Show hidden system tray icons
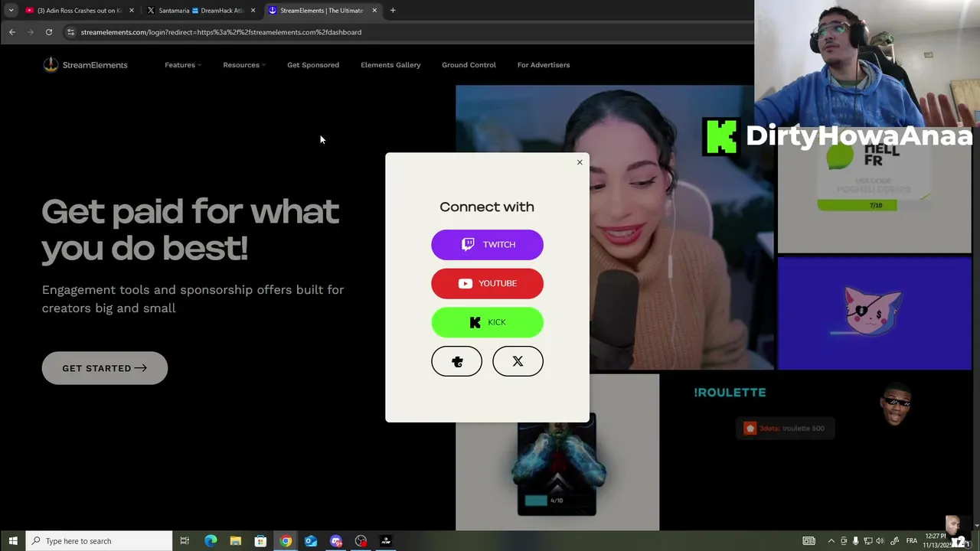This screenshot has height=551, width=980. [x=831, y=541]
